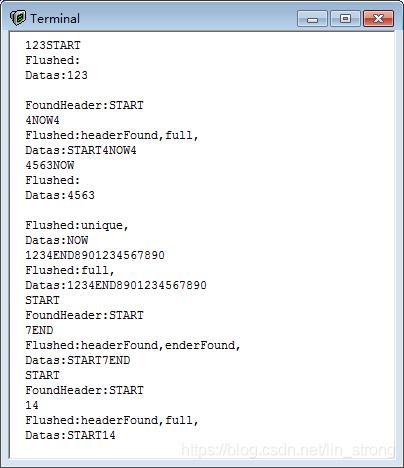Screen dimensions: 404x468
Task: Maximize the Terminal window
Action: pyautogui.click(x=345, y=18)
